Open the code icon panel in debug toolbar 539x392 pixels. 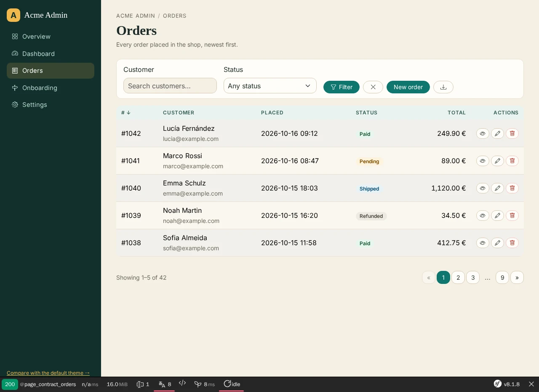182,383
